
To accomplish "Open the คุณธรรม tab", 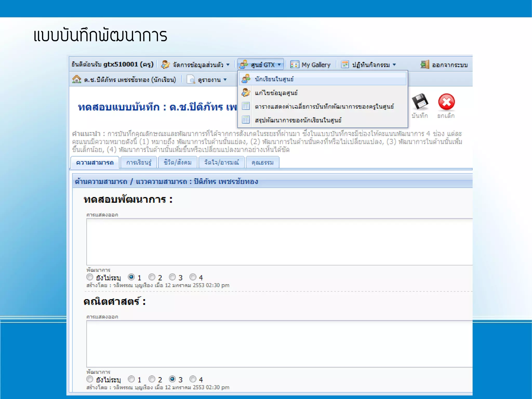I will 262,163.
